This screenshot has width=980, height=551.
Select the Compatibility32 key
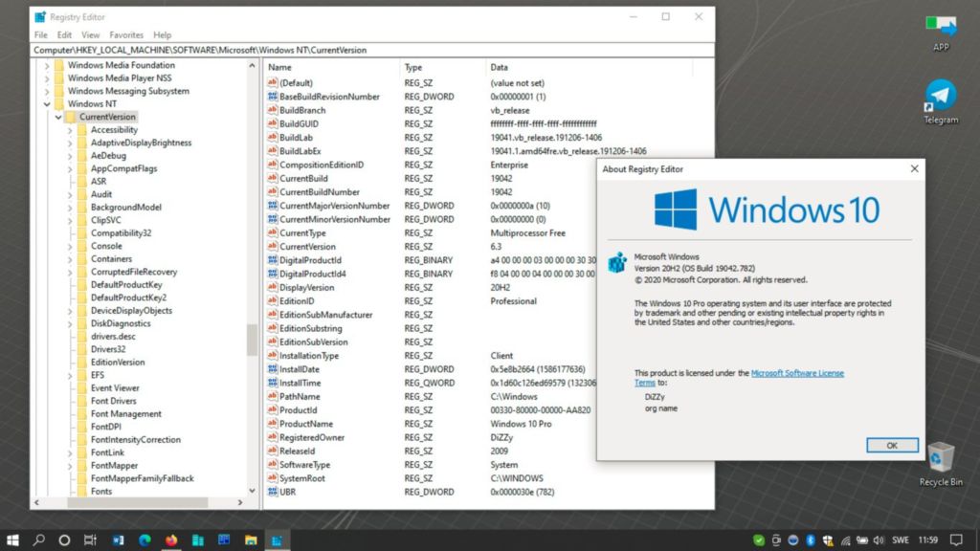[x=121, y=233]
